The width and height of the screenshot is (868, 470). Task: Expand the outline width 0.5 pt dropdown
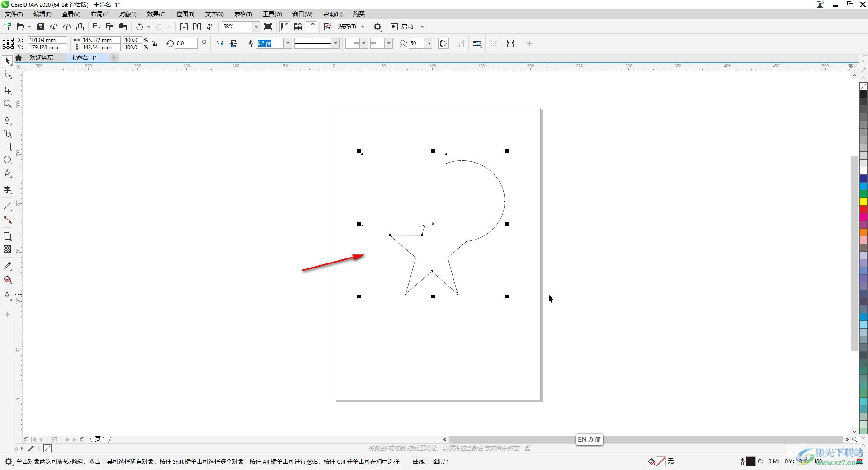(288, 43)
